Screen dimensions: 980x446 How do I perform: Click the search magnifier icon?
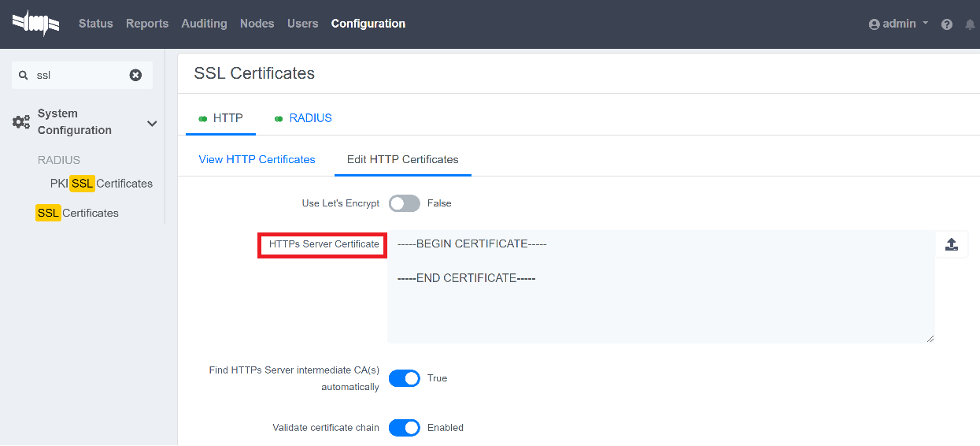pos(24,76)
